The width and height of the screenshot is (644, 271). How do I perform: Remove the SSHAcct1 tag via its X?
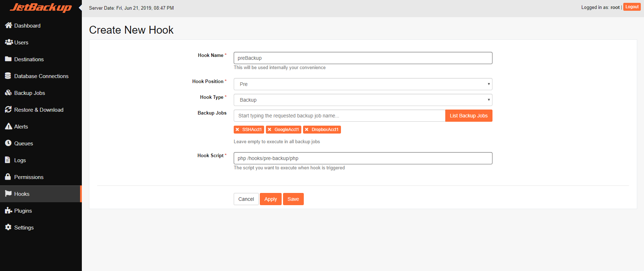coord(237,130)
